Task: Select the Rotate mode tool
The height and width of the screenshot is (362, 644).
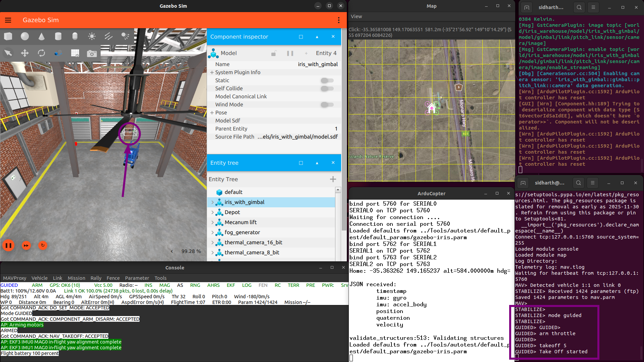Action: [41, 53]
